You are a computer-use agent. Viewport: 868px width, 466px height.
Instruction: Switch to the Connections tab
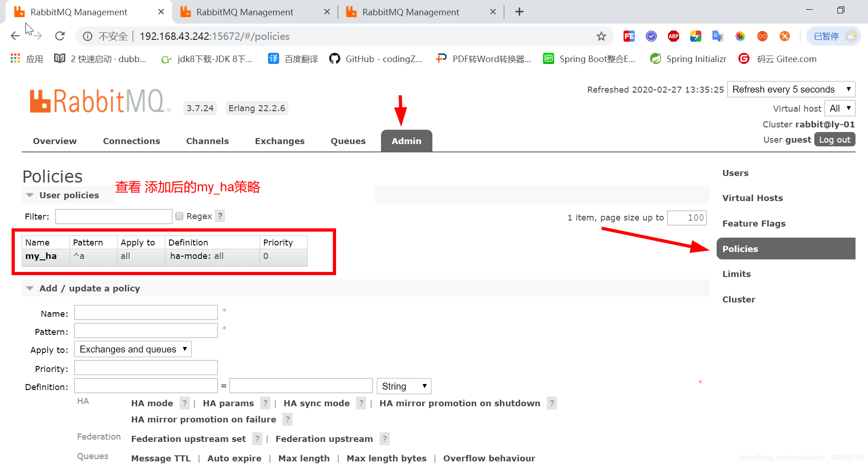[x=131, y=141]
